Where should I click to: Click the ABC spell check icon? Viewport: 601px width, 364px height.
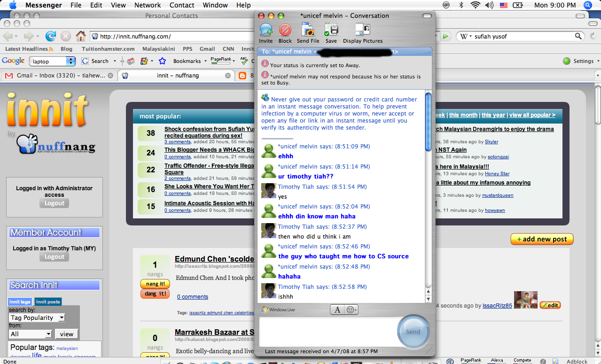pos(244,61)
